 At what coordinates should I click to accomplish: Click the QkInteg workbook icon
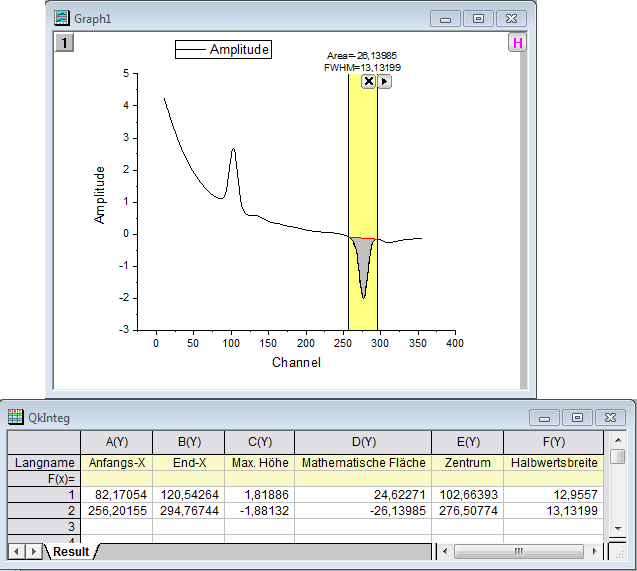pos(15,417)
